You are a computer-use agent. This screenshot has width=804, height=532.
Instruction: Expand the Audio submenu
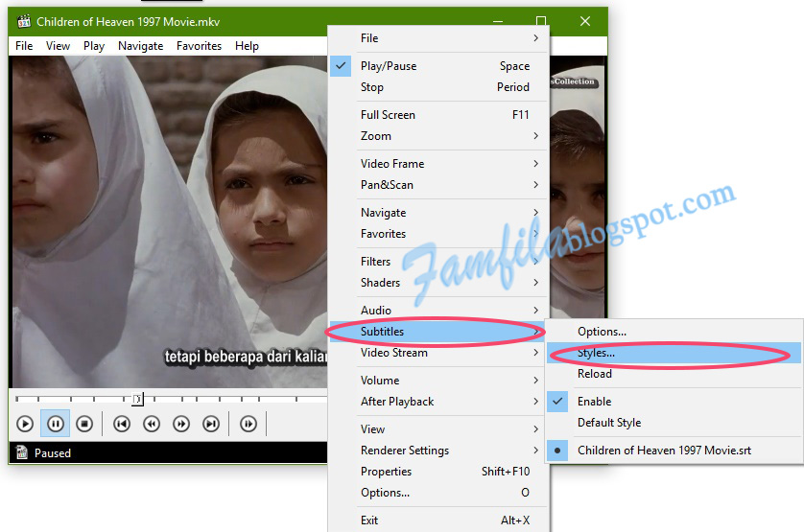[438, 310]
